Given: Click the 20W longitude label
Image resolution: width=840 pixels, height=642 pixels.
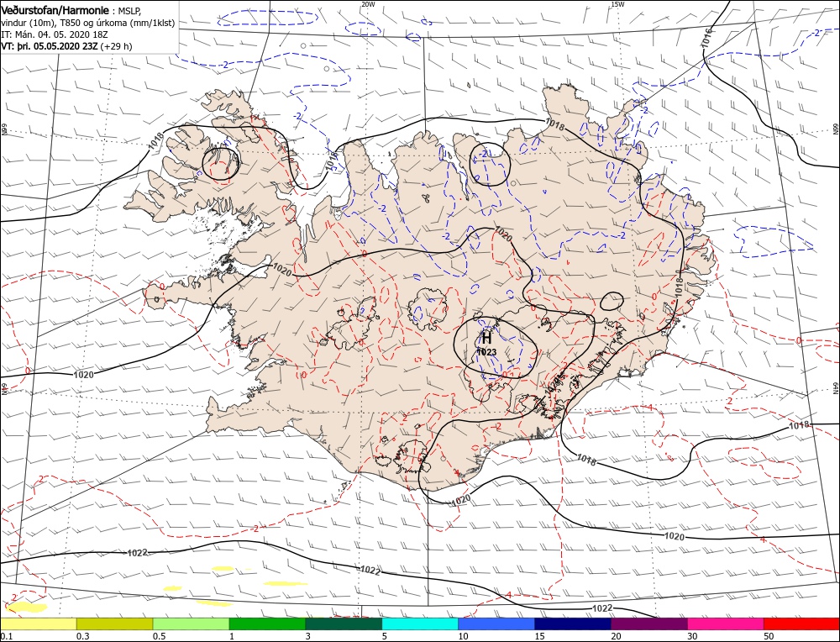Looking at the screenshot, I should click(x=368, y=3).
